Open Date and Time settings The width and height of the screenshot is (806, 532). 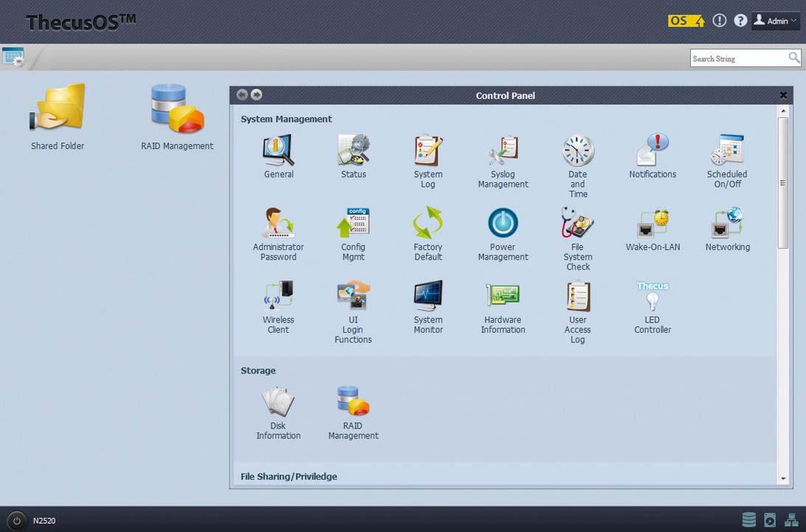(578, 150)
